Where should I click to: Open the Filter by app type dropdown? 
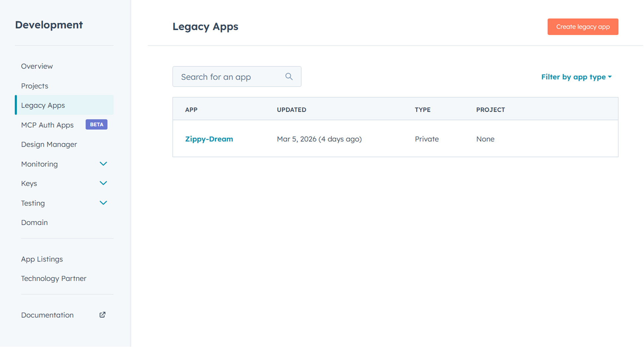(576, 77)
